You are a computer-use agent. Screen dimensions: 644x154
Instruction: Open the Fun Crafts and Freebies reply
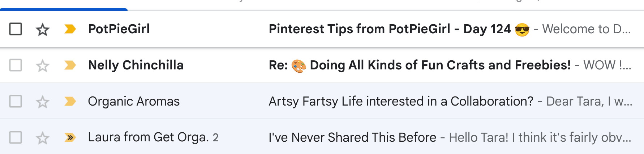tap(420, 65)
